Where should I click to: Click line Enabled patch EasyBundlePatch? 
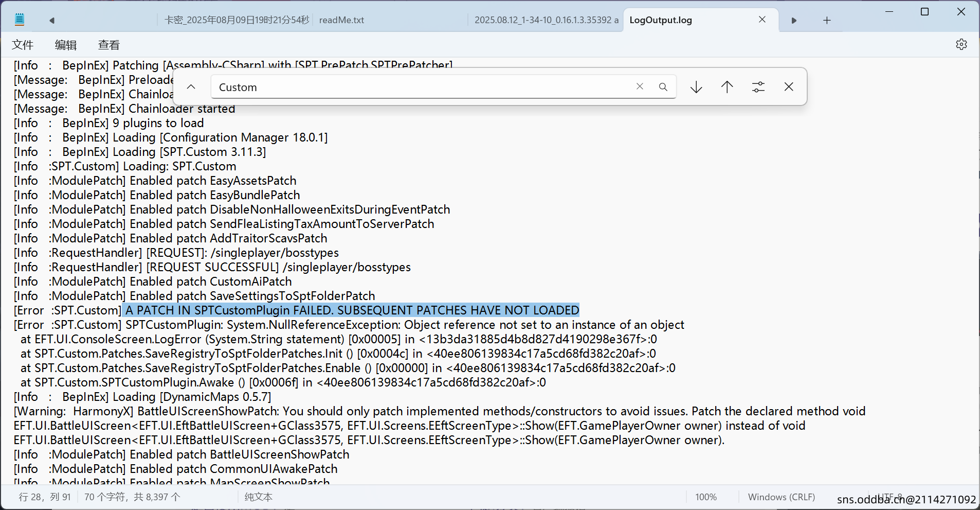coord(157,195)
